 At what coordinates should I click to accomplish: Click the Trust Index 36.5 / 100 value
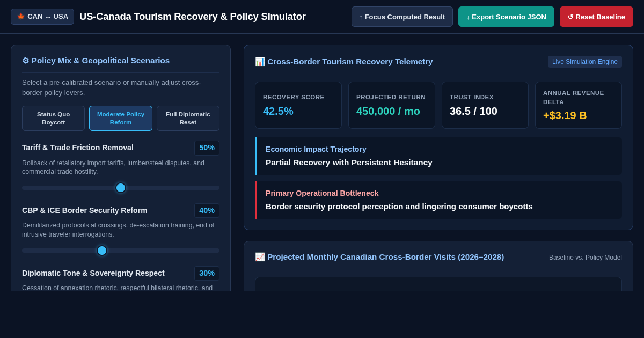click(x=473, y=111)
